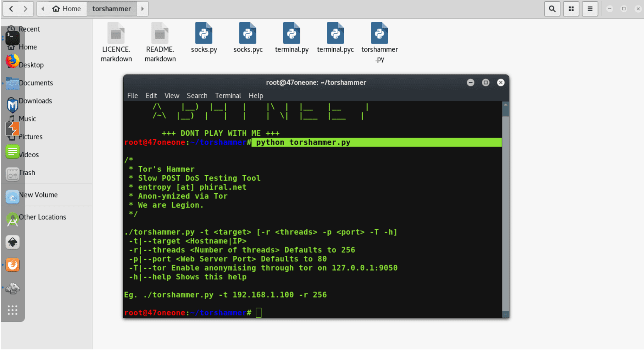
Task: Open the green notes app in dock
Action: pyautogui.click(x=13, y=152)
